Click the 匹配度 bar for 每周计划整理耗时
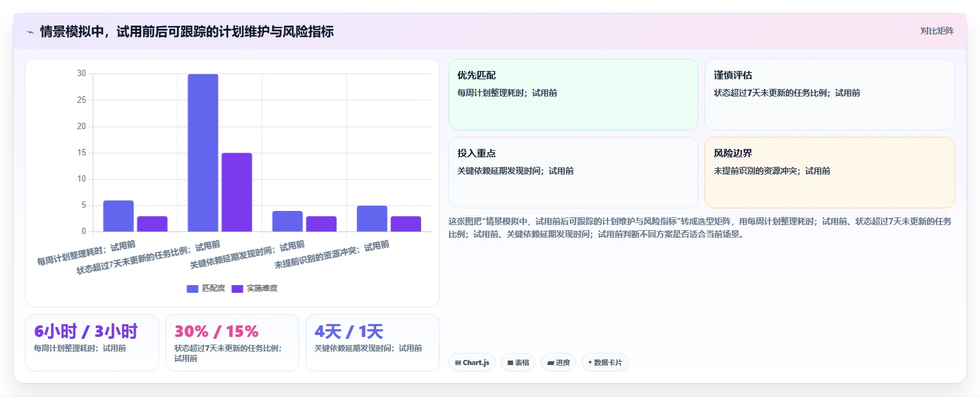The image size is (980, 397). coord(118,216)
